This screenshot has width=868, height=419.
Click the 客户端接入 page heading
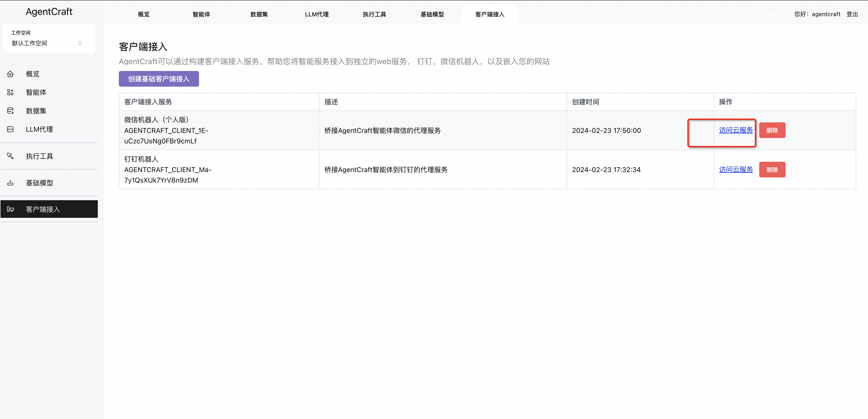pos(143,47)
